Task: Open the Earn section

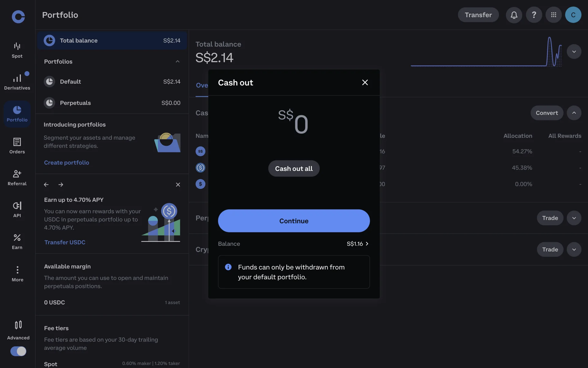Action: (17, 241)
